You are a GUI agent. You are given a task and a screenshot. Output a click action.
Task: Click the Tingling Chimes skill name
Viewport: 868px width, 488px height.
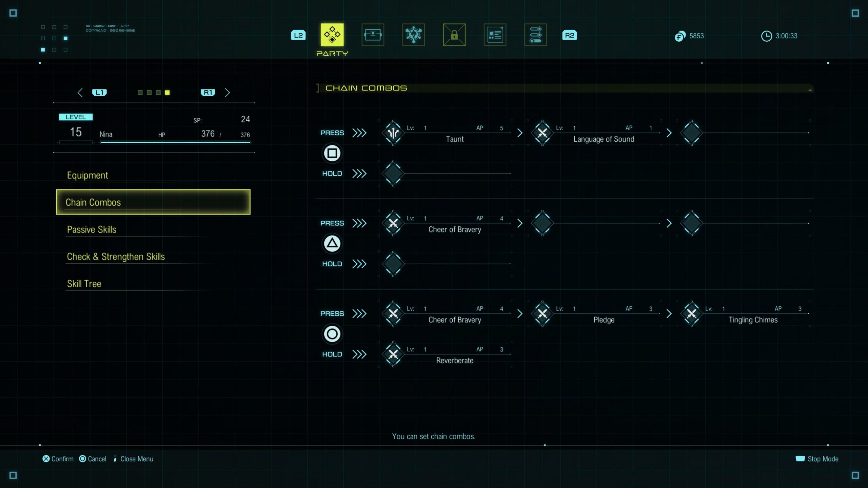[753, 320]
